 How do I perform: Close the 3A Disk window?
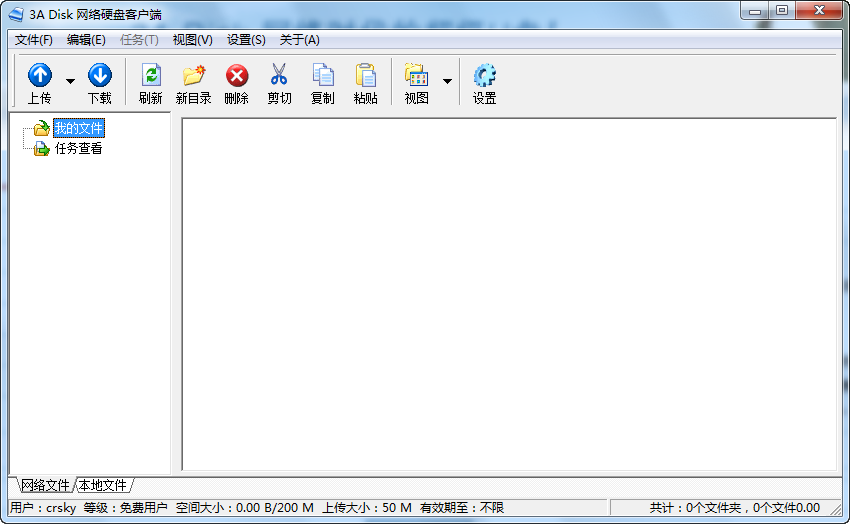pos(820,11)
